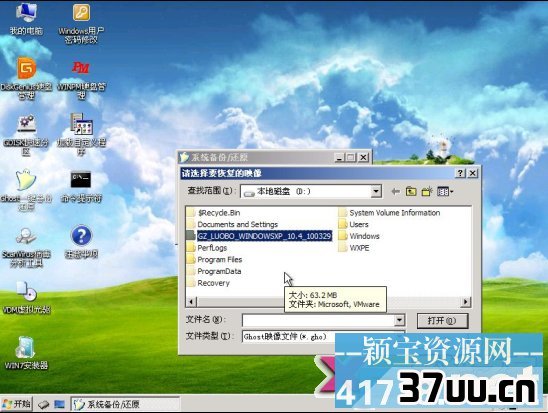Open the 开始 start menu
The height and width of the screenshot is (413, 548).
point(16,404)
